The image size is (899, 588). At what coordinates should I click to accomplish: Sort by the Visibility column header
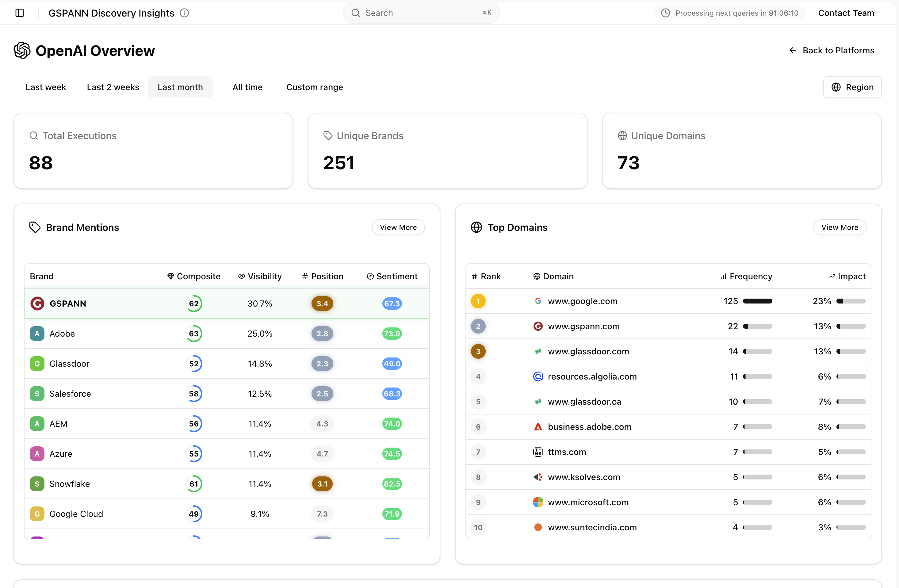coord(260,276)
